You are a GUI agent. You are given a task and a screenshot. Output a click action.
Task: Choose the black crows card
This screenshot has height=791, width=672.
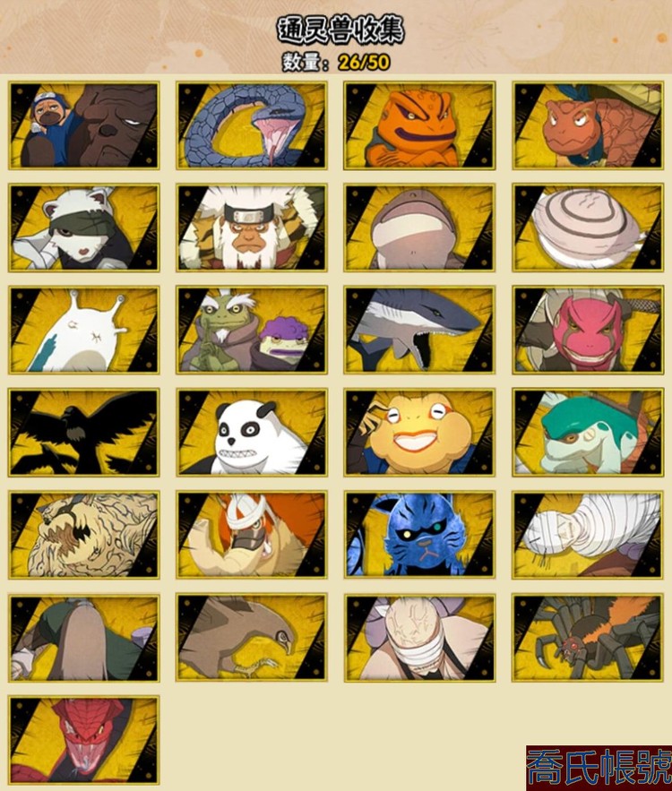pos(83,433)
